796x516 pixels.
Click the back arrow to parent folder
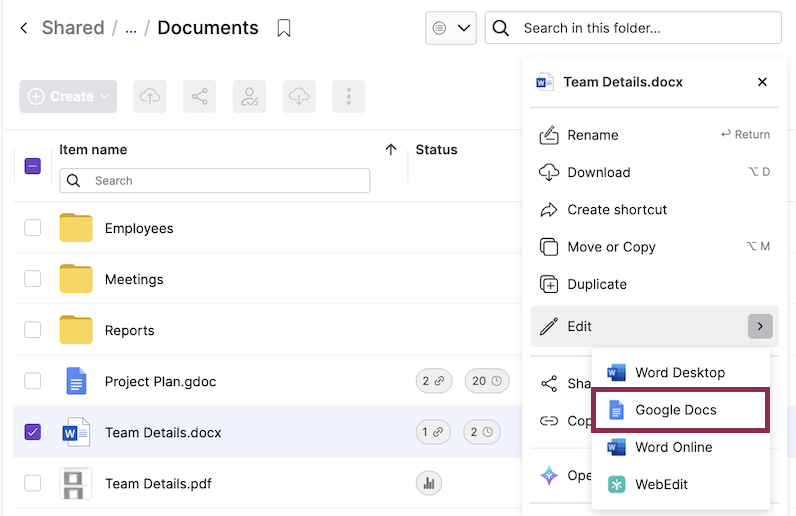point(24,28)
